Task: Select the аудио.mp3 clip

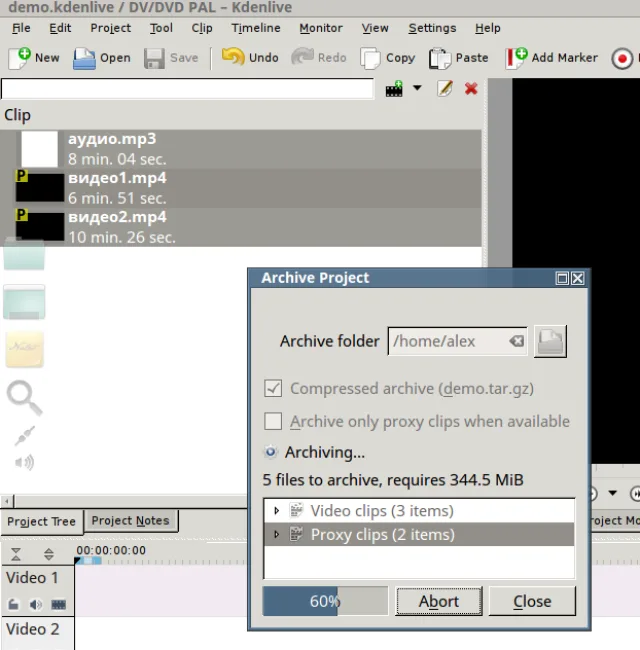Action: click(x=240, y=149)
